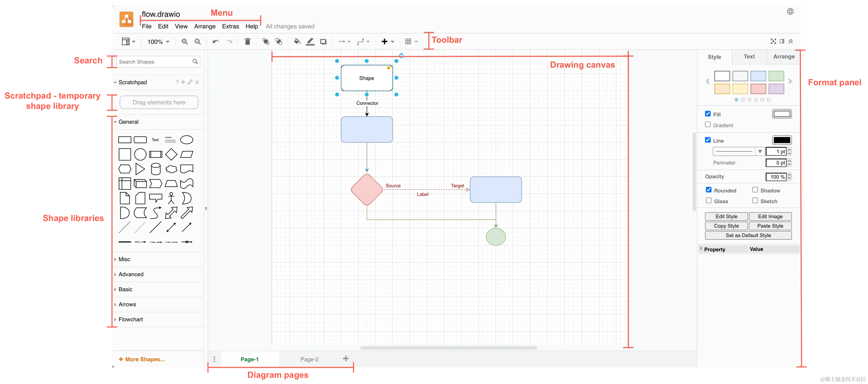Select the cylinder shape in General library

(156, 169)
